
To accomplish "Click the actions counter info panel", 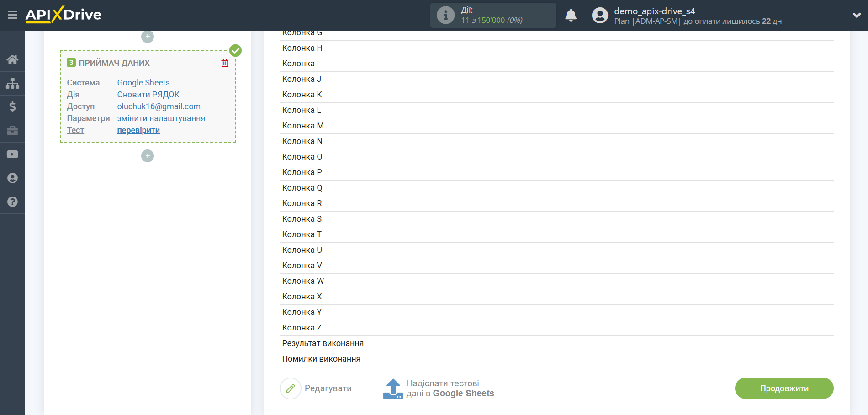I will 492,16.
